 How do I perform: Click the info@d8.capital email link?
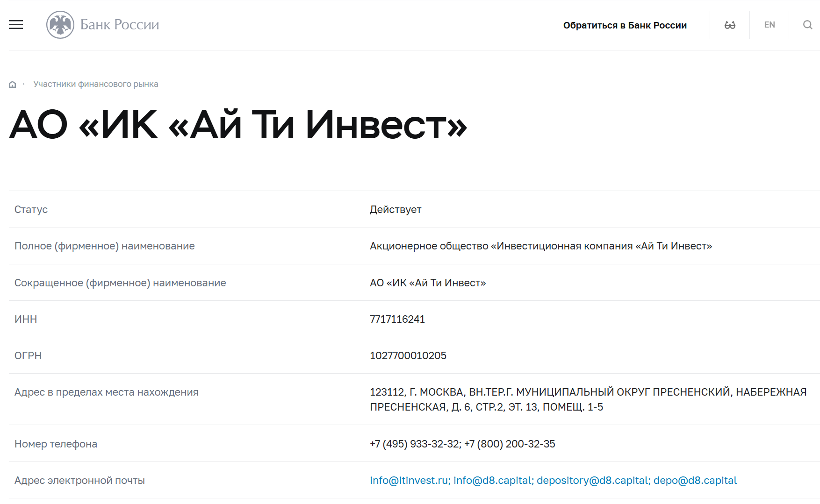[x=492, y=480]
